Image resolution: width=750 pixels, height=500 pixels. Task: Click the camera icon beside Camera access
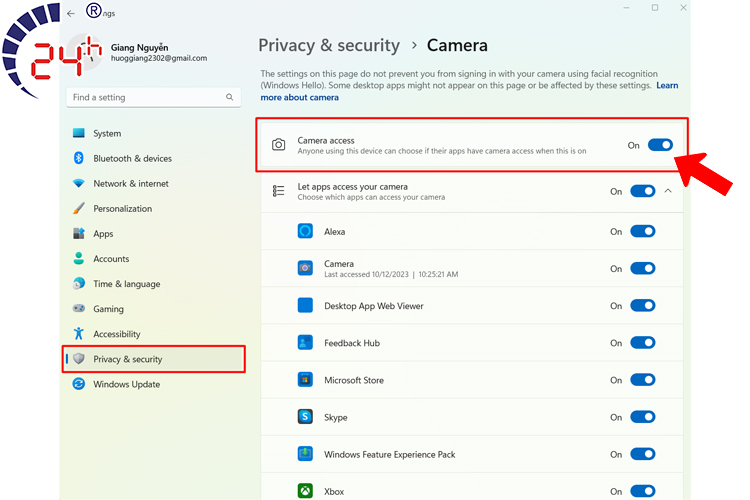tap(278, 144)
